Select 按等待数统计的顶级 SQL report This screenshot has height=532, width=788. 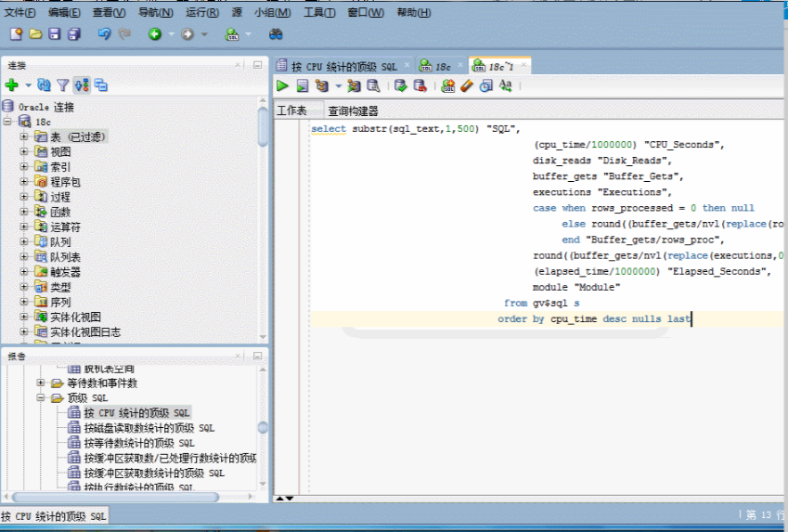coord(138,443)
